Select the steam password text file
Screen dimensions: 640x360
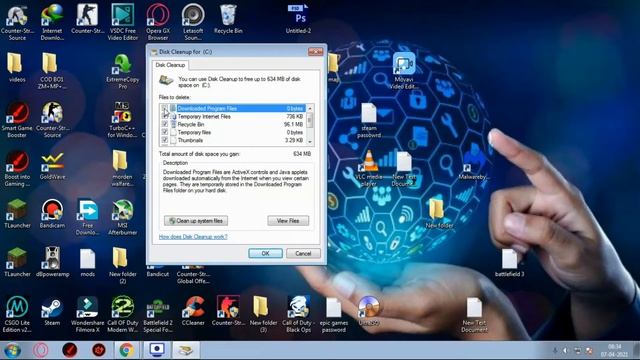click(369, 120)
